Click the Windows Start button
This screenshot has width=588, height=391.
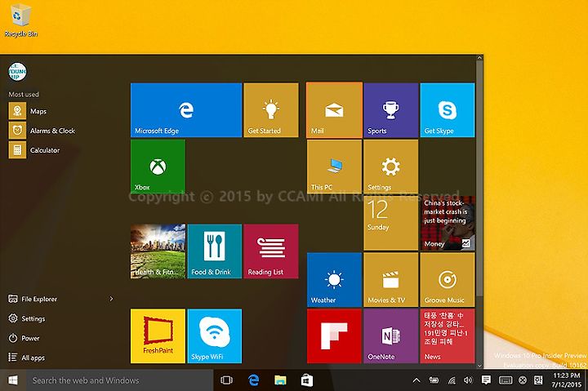13,380
